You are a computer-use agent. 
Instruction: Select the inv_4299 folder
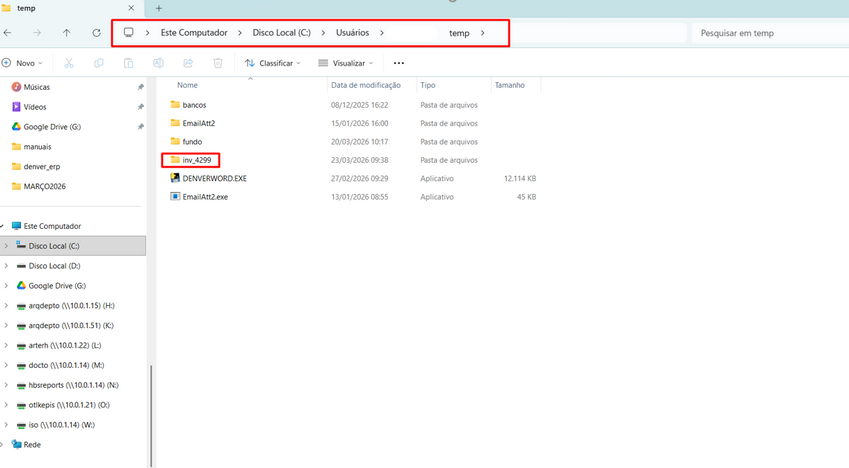pyautogui.click(x=198, y=160)
